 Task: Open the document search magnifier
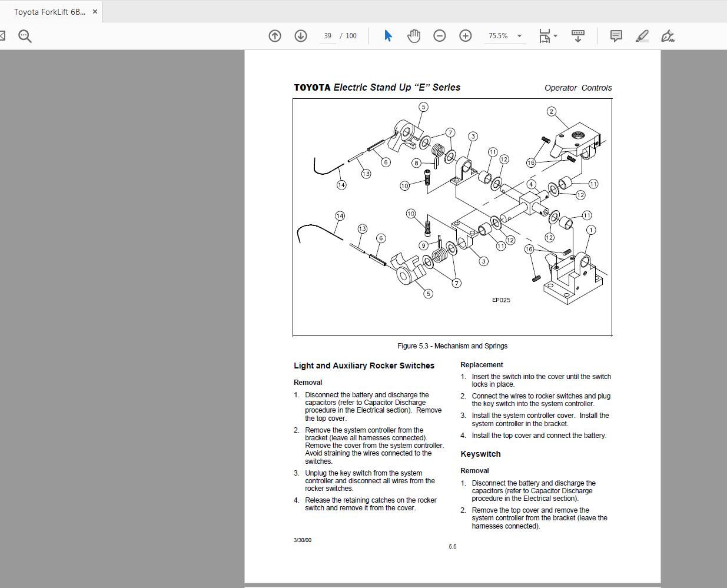click(x=24, y=35)
